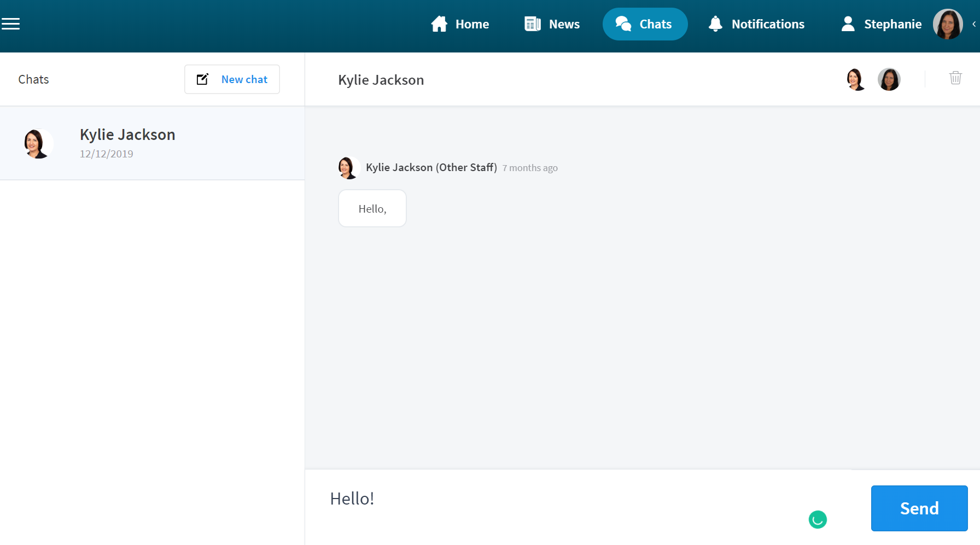Screen dimensions: 980x545
Task: Click the sender name Kylie Jackson (Other Staff)
Action: (x=431, y=168)
